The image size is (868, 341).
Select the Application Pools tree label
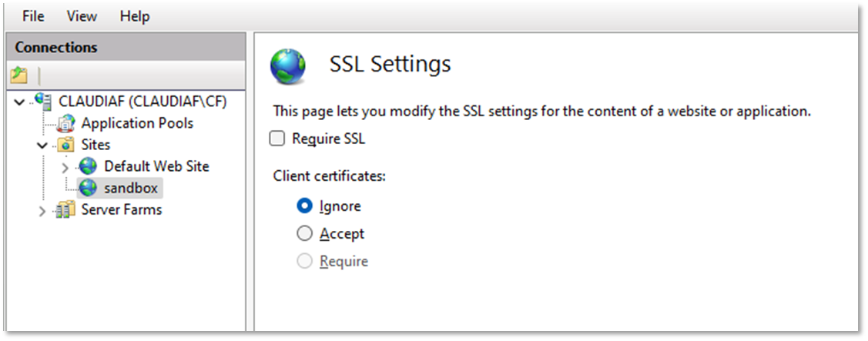coord(137,123)
